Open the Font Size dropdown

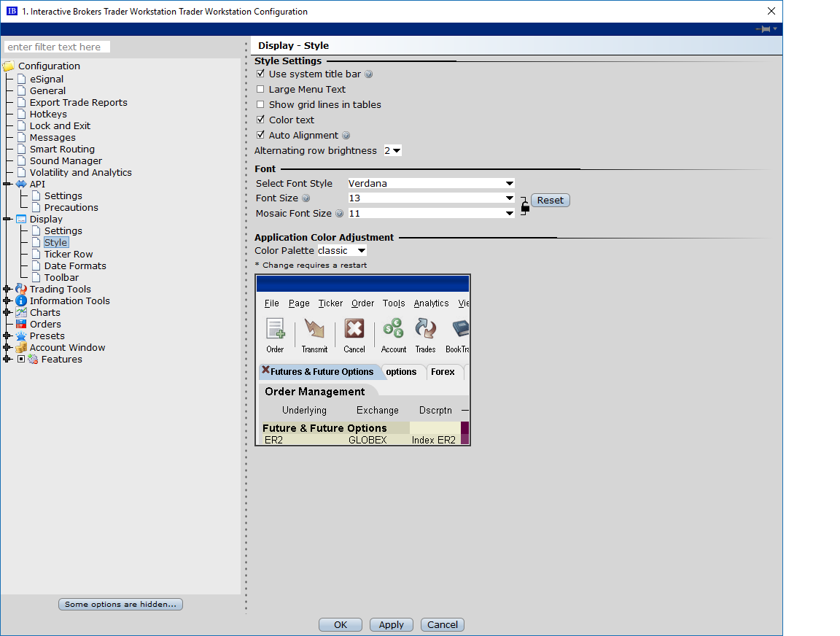tap(431, 198)
